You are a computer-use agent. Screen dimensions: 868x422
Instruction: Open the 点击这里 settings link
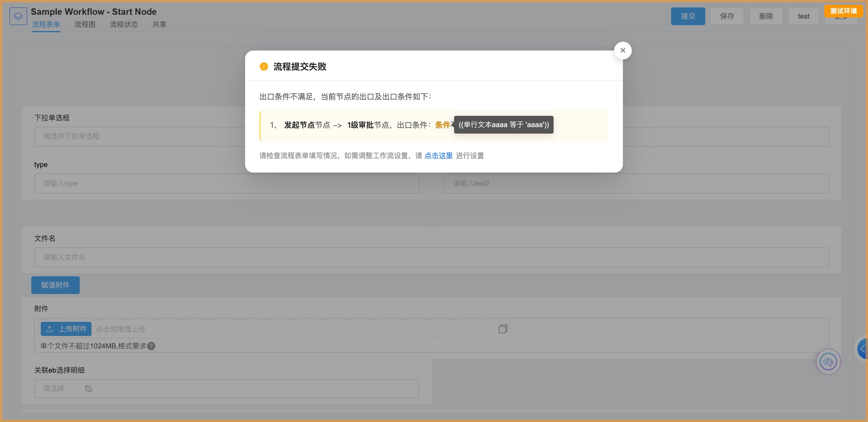pos(438,156)
